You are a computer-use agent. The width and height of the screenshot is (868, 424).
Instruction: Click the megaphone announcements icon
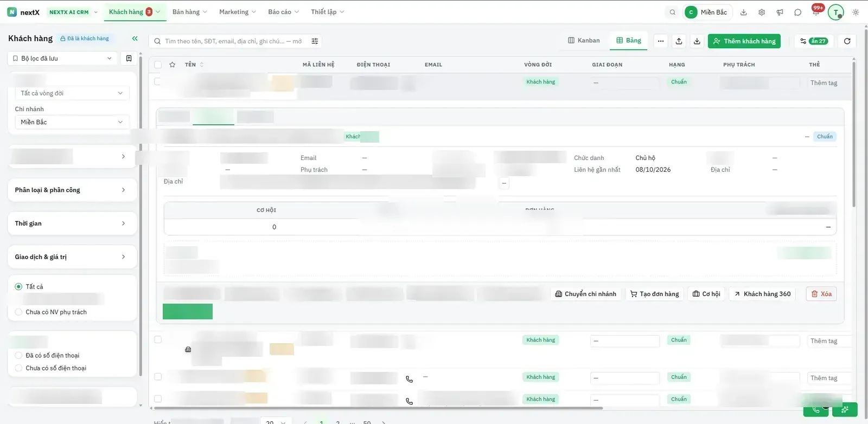click(780, 12)
